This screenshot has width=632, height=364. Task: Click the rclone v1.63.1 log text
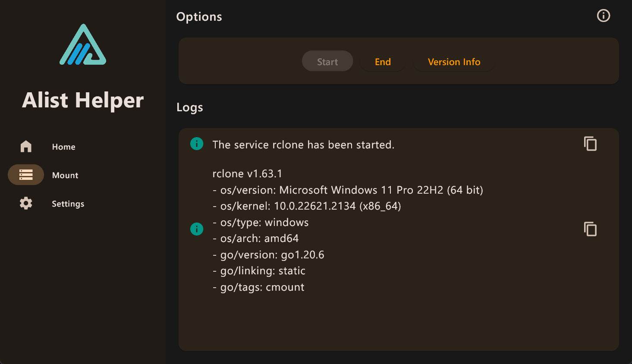pyautogui.click(x=246, y=173)
